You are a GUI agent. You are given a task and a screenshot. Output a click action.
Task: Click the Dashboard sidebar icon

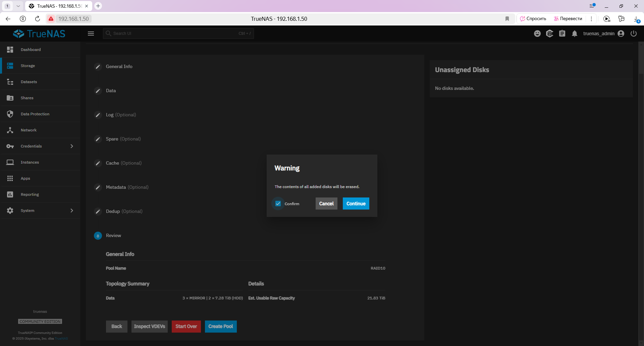[10, 50]
